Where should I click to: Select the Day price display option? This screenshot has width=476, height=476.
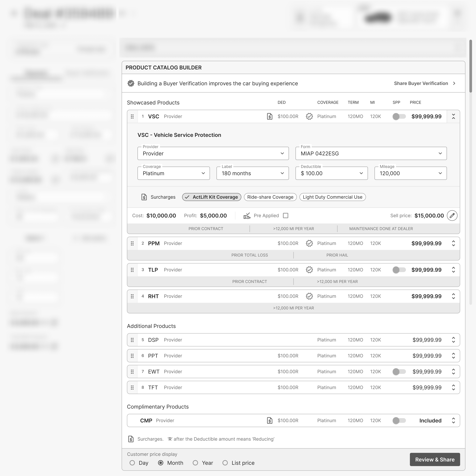[x=132, y=463]
